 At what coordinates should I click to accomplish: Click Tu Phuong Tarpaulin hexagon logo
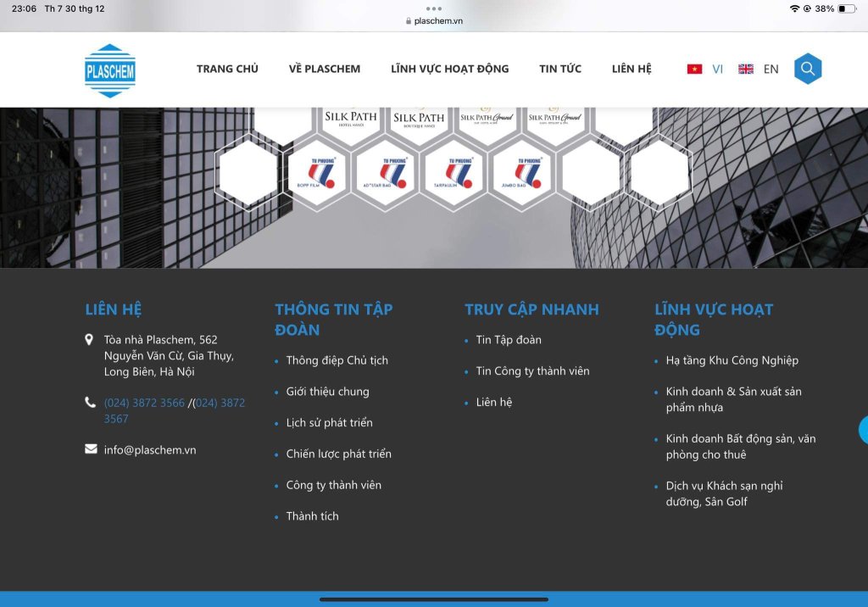(x=453, y=173)
